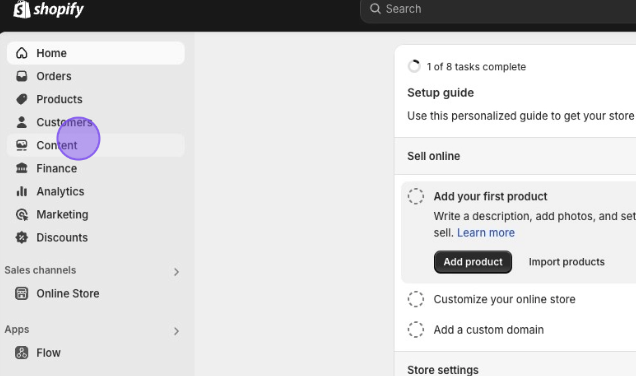Focus the Search field in top bar
The image size is (636, 376).
[x=499, y=10]
